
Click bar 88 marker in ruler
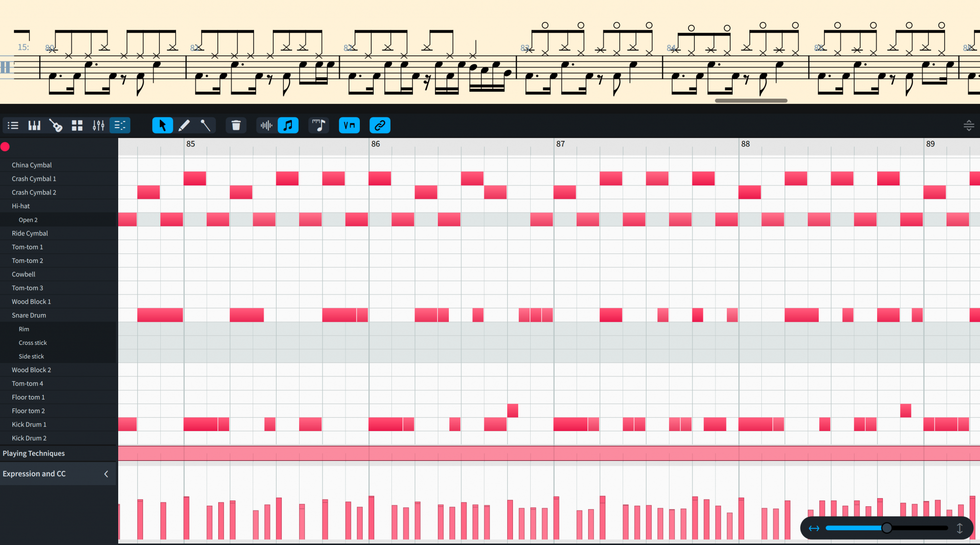pos(746,144)
